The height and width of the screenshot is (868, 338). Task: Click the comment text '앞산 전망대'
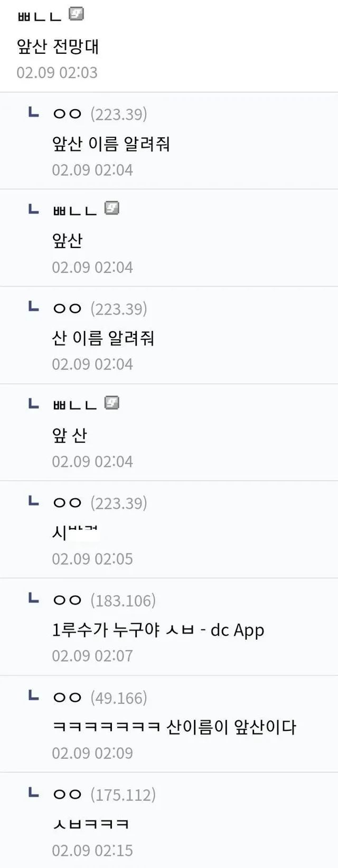[58, 46]
